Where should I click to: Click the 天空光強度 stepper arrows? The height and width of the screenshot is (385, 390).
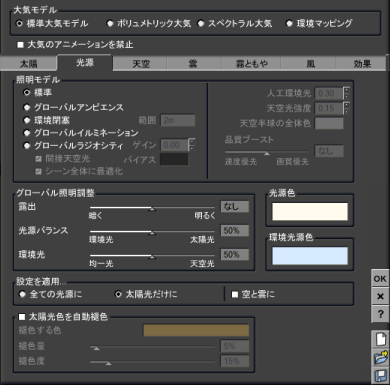(347, 108)
